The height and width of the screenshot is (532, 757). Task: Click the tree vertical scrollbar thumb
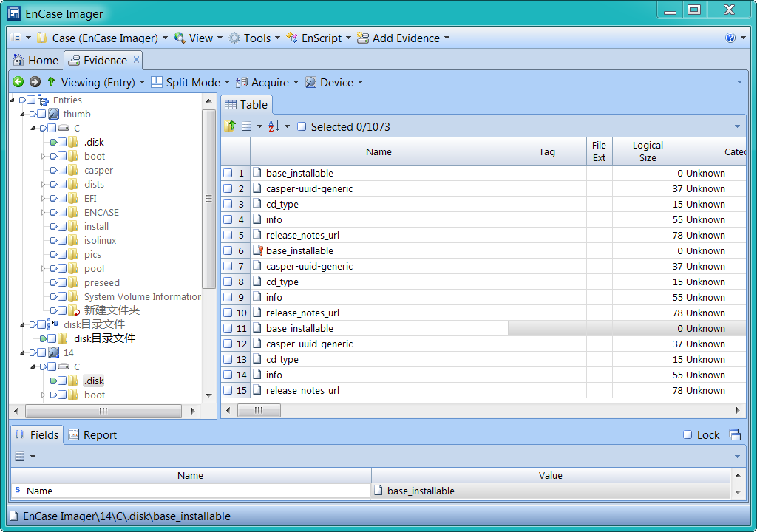click(x=208, y=198)
